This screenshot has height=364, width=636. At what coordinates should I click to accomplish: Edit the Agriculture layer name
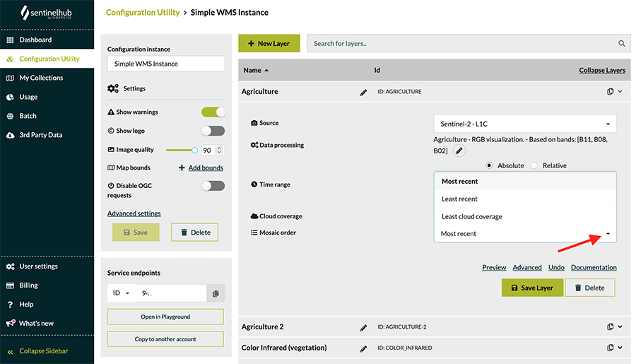(363, 93)
